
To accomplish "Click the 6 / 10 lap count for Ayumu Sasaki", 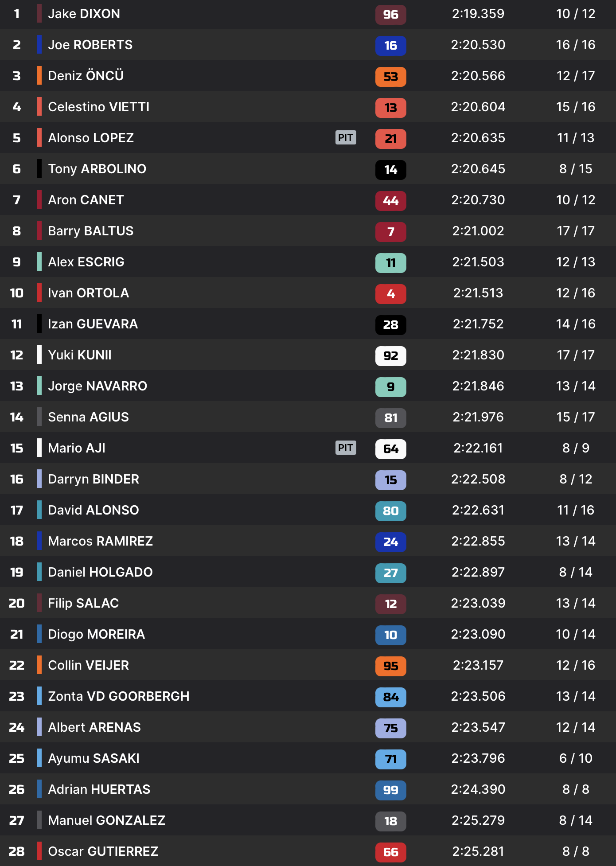I will pos(575,758).
